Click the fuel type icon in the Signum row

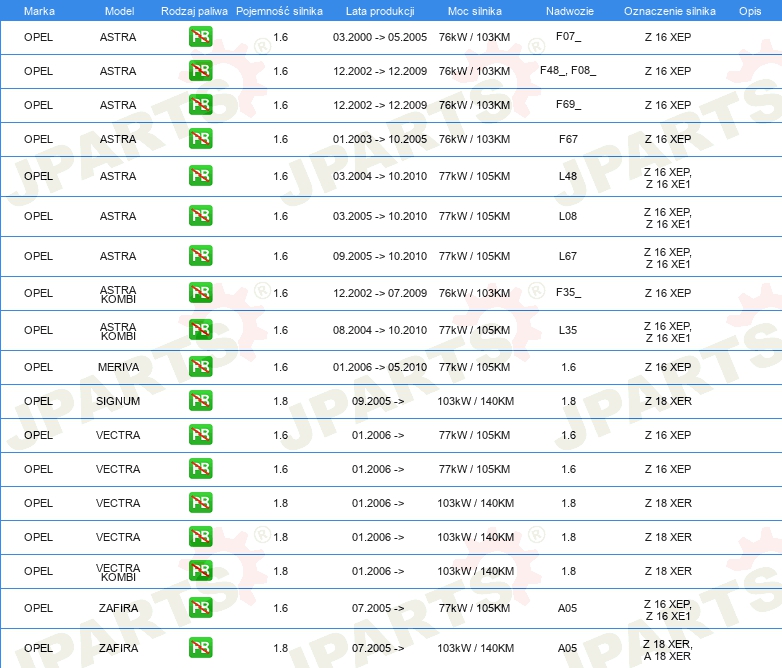(x=200, y=401)
